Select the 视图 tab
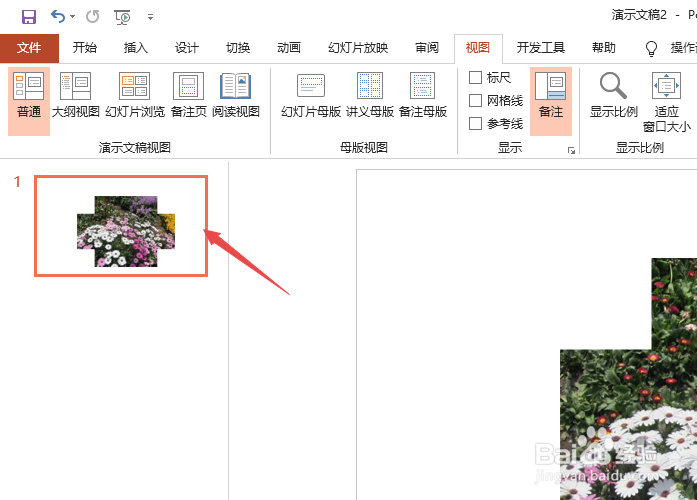This screenshot has width=697, height=500. [478, 48]
